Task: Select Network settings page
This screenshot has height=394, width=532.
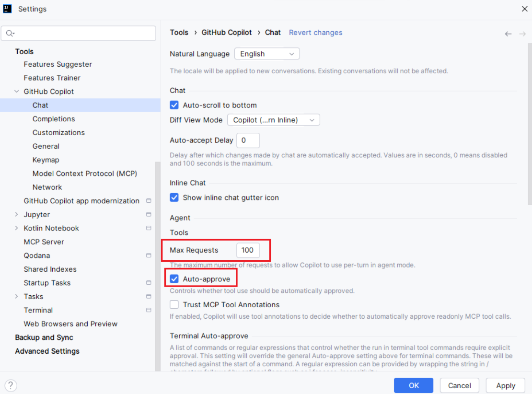Action: click(47, 187)
